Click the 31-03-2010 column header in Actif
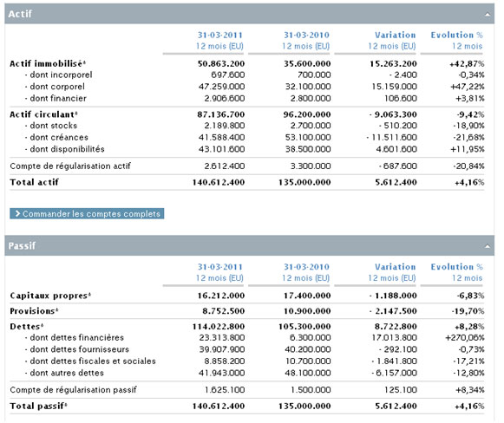The width and height of the screenshot is (504, 423). pos(306,35)
